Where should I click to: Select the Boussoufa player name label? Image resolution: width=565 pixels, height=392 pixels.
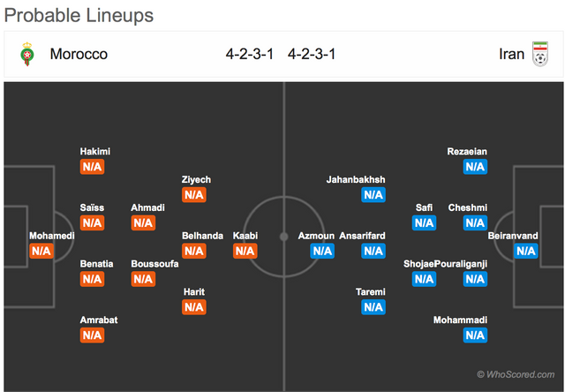click(x=154, y=264)
